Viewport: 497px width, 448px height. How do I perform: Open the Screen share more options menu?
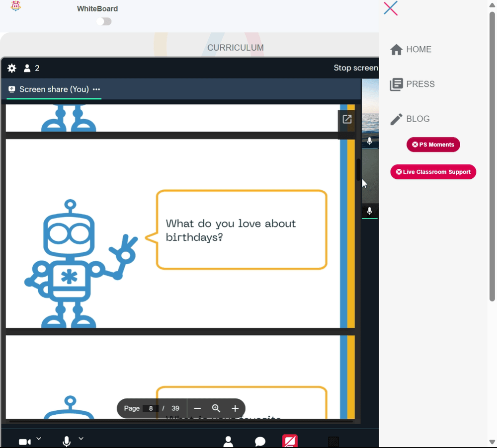[96, 89]
